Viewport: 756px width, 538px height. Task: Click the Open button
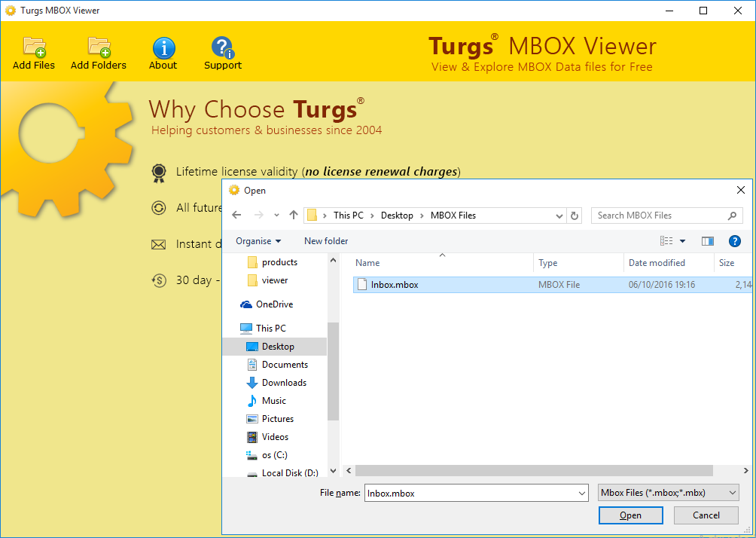(631, 515)
